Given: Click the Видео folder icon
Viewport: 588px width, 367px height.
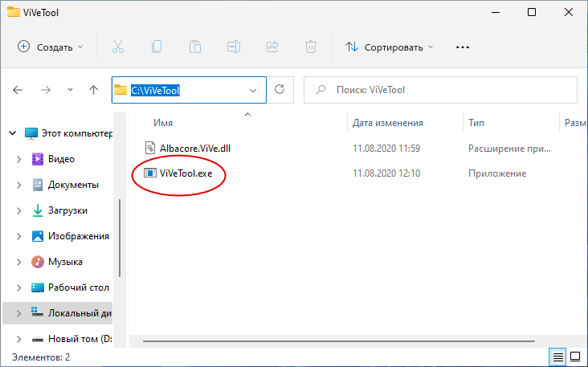Looking at the screenshot, I should pyautogui.click(x=38, y=159).
